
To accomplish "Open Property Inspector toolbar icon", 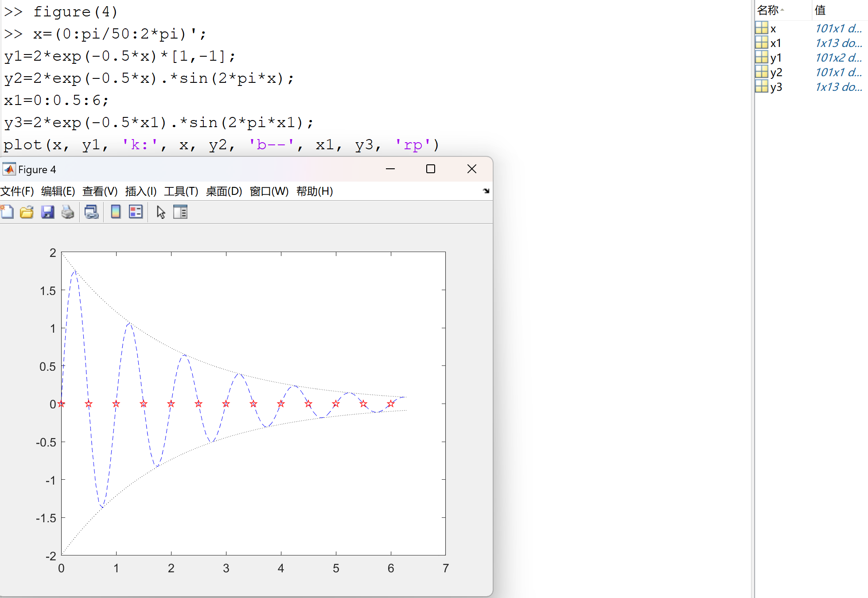I will 180,212.
